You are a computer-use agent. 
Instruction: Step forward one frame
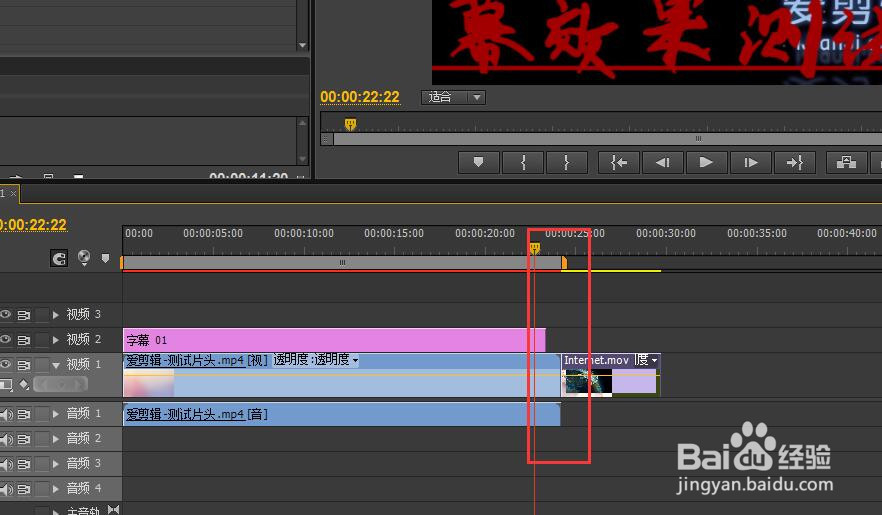click(750, 162)
